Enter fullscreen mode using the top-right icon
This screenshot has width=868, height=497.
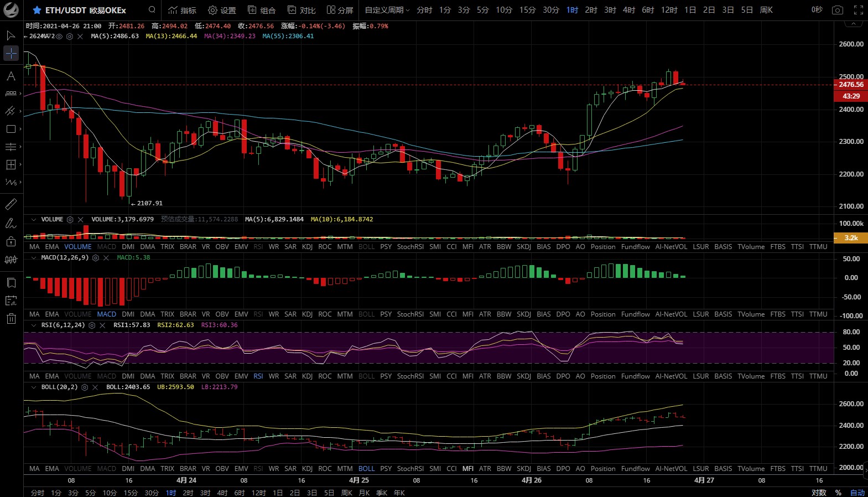(x=858, y=10)
